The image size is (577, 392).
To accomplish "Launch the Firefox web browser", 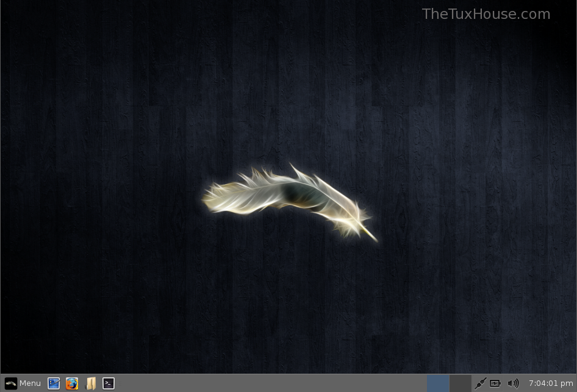I will [x=72, y=383].
